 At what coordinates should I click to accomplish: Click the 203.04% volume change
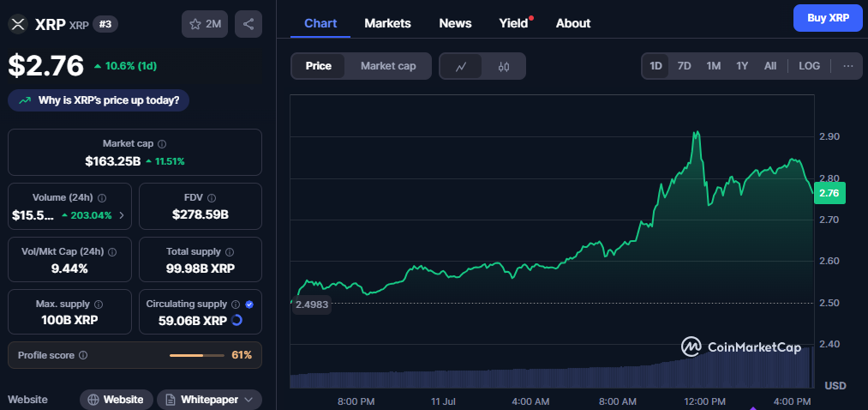click(87, 215)
